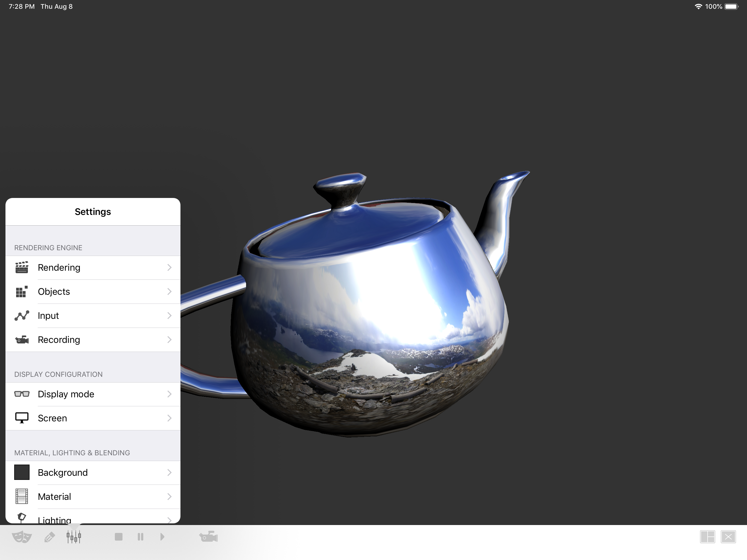Expand Background settings chevron
Screen dimensions: 747x560
(170, 472)
